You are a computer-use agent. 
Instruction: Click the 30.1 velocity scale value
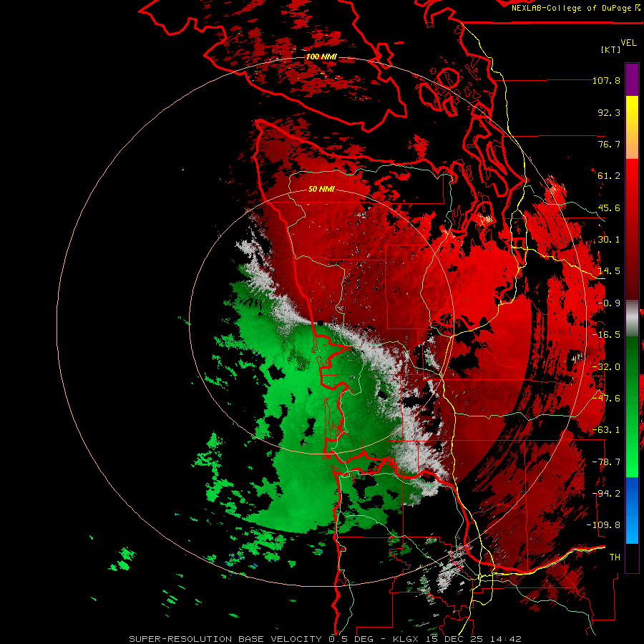609,240
